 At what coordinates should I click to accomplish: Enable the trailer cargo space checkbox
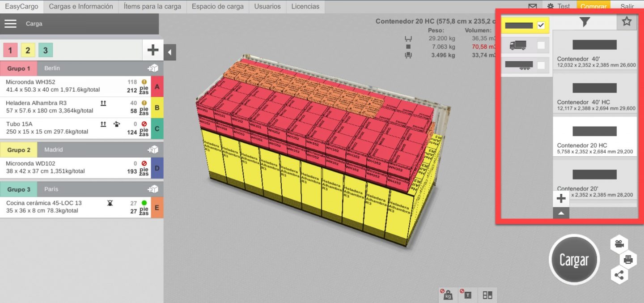point(541,65)
